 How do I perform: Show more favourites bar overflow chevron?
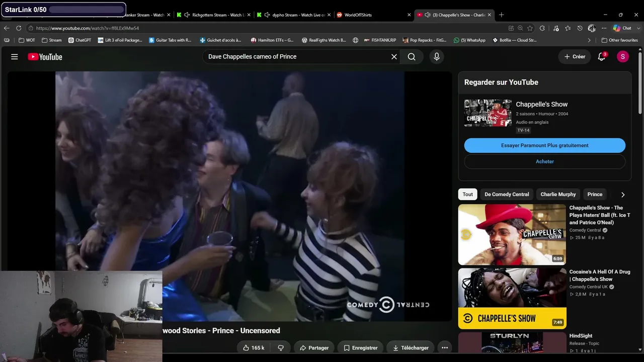point(589,40)
